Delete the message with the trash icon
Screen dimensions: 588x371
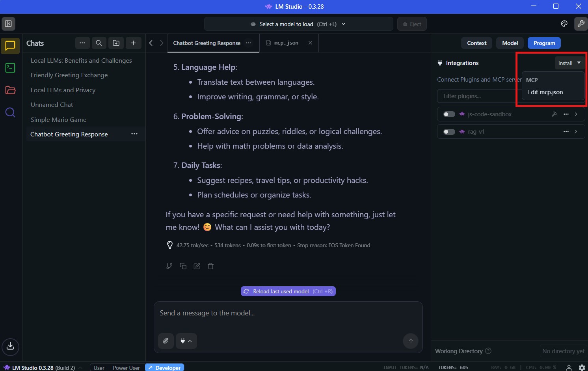coord(211,266)
